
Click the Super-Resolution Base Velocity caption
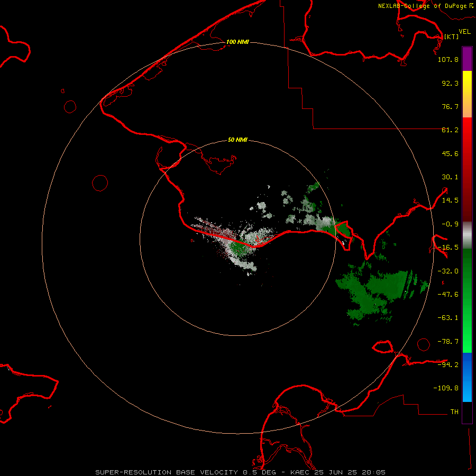click(241, 472)
